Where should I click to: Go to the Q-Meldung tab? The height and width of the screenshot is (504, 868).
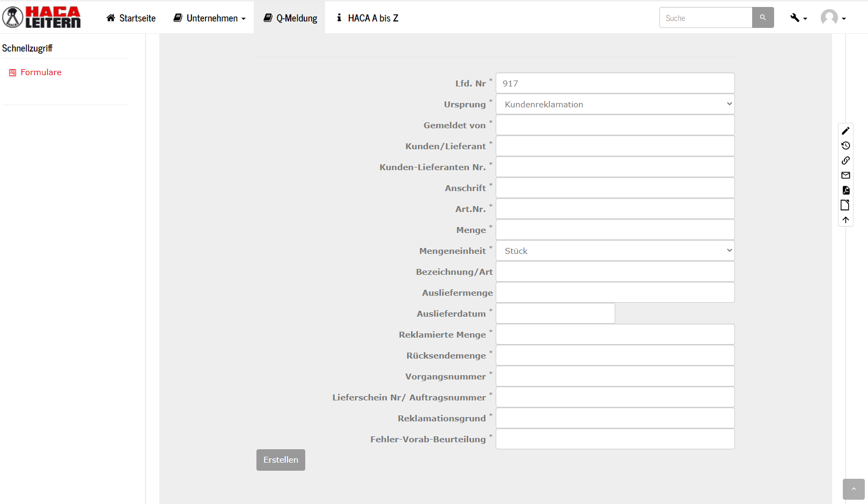[290, 18]
